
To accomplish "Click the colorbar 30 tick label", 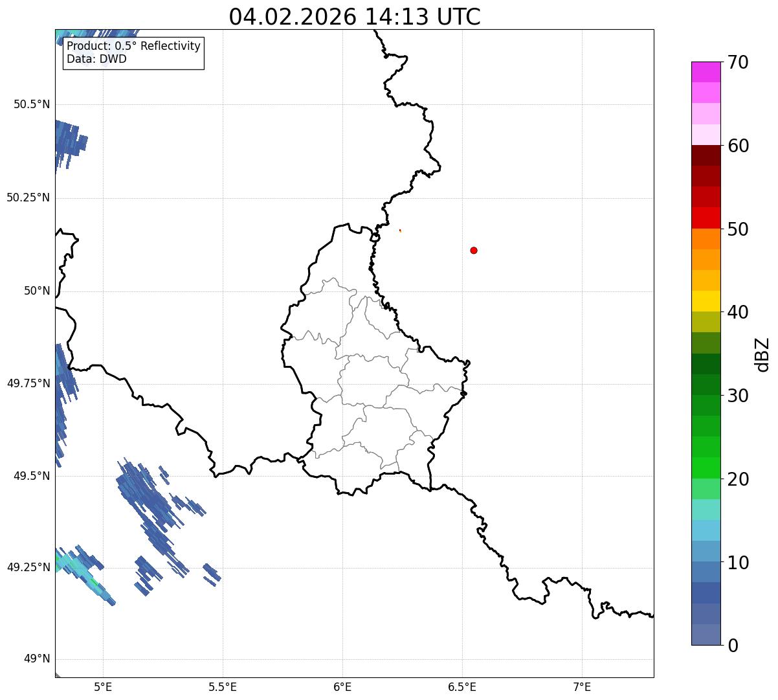I will click(x=738, y=396).
